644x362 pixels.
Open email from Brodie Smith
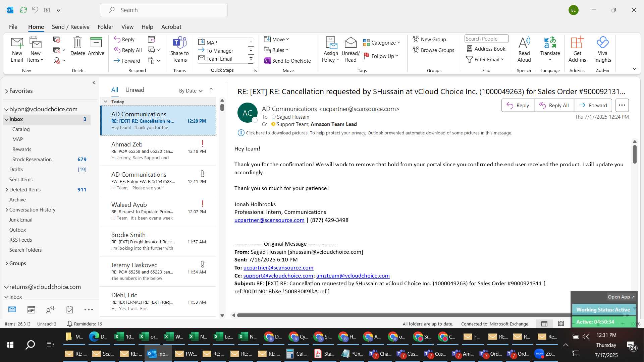158,241
